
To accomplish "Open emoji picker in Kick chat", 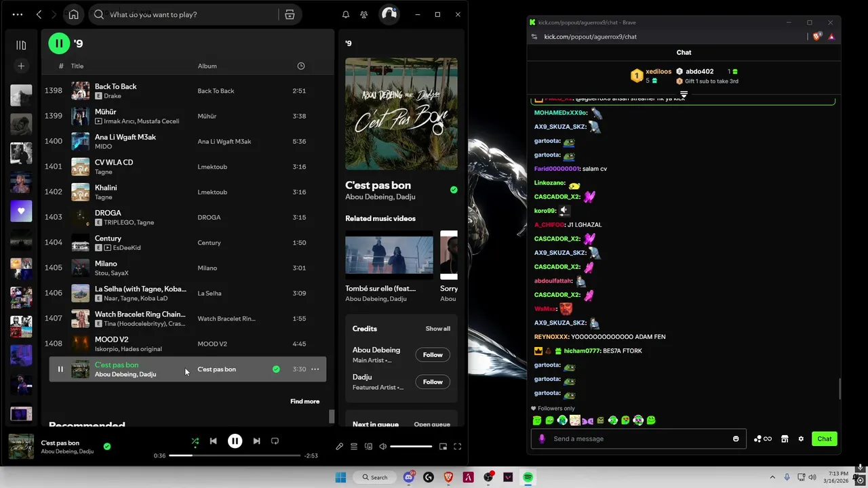I will pos(736,439).
